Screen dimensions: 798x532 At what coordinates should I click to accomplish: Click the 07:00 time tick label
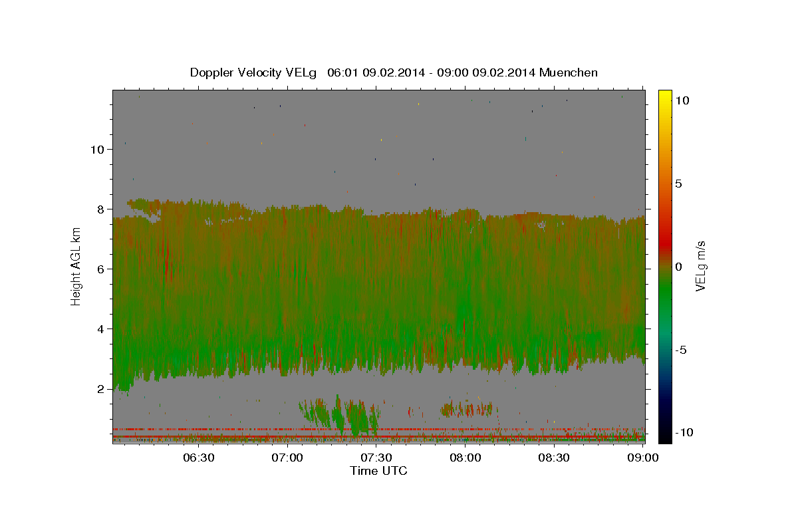click(287, 458)
